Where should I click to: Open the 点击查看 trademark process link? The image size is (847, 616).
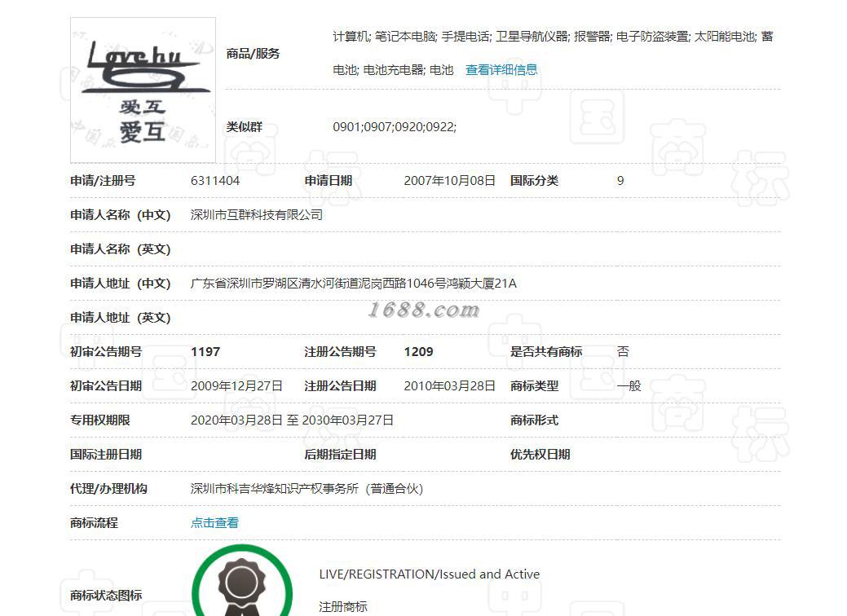point(214,522)
